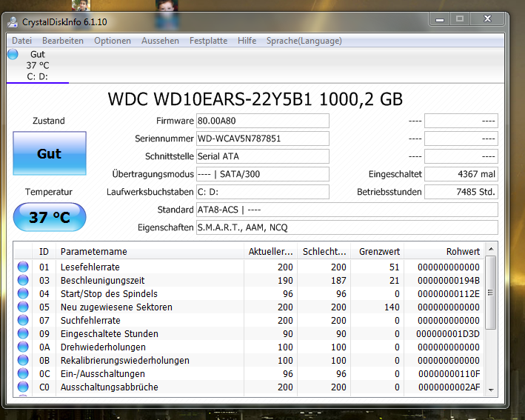525x420 pixels.
Task: Click the ID column header
Action: 44,252
